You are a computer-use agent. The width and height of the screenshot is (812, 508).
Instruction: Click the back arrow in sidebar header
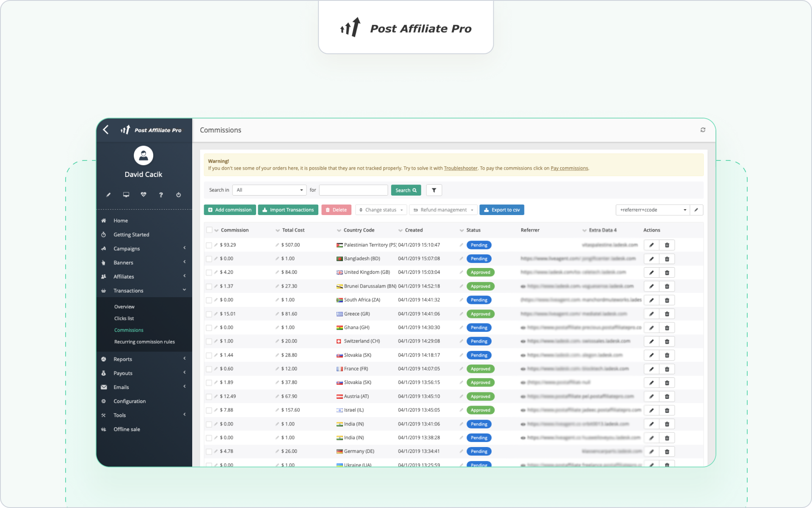tap(106, 130)
